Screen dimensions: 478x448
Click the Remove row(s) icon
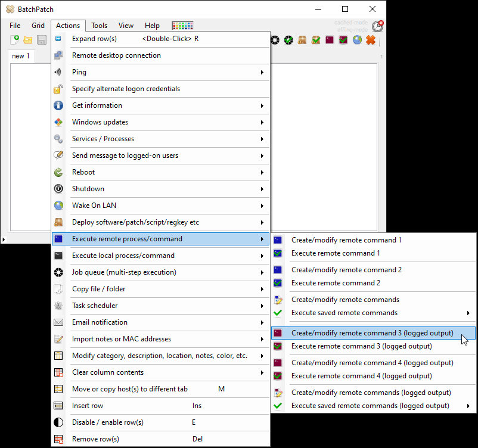[x=58, y=439]
